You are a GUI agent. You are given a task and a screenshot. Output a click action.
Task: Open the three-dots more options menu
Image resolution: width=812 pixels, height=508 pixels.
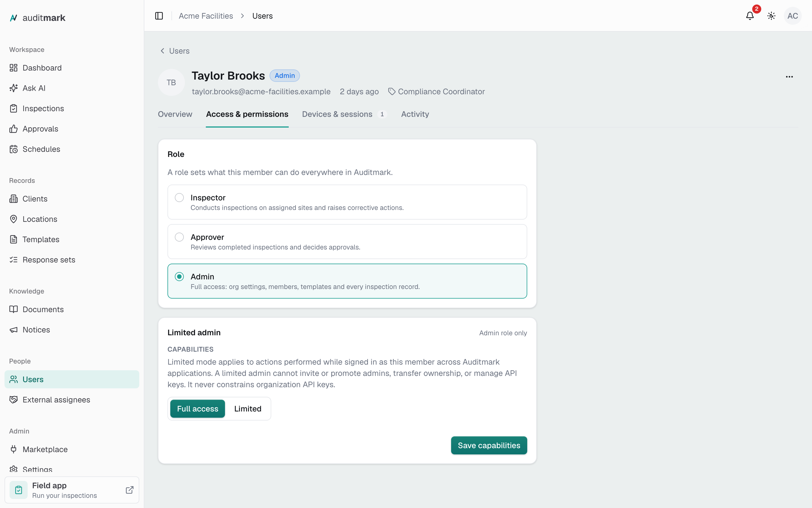(789, 77)
